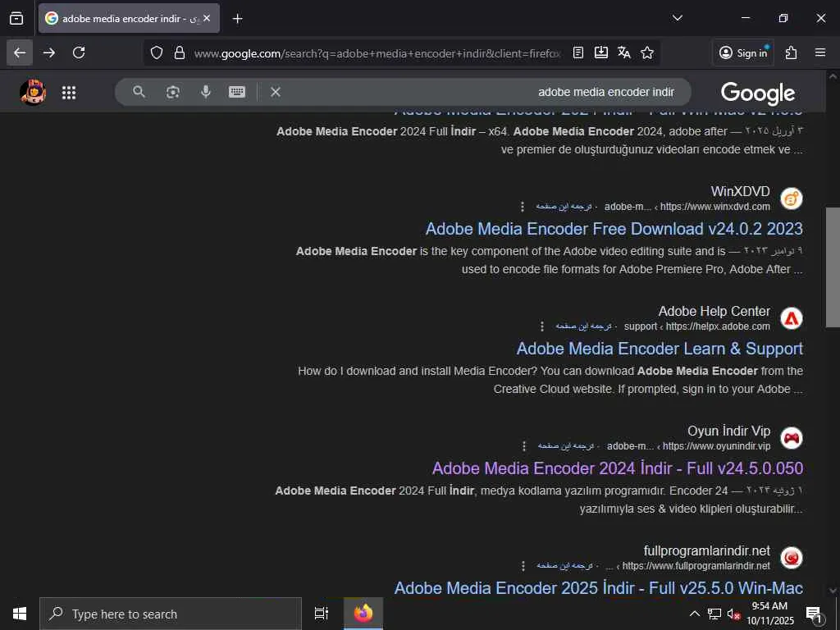Click the fullprogramlarindir.net favicon

(792, 558)
